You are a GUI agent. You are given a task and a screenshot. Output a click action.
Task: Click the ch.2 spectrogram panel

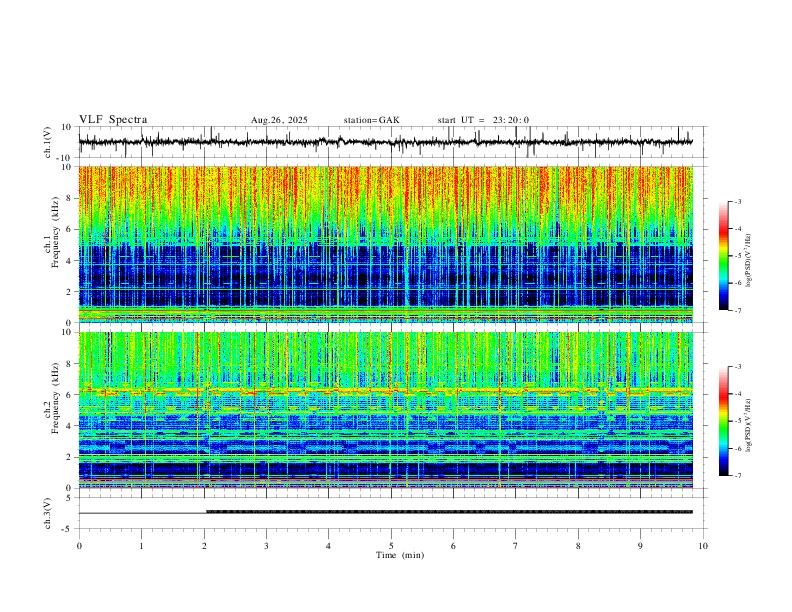385,410
